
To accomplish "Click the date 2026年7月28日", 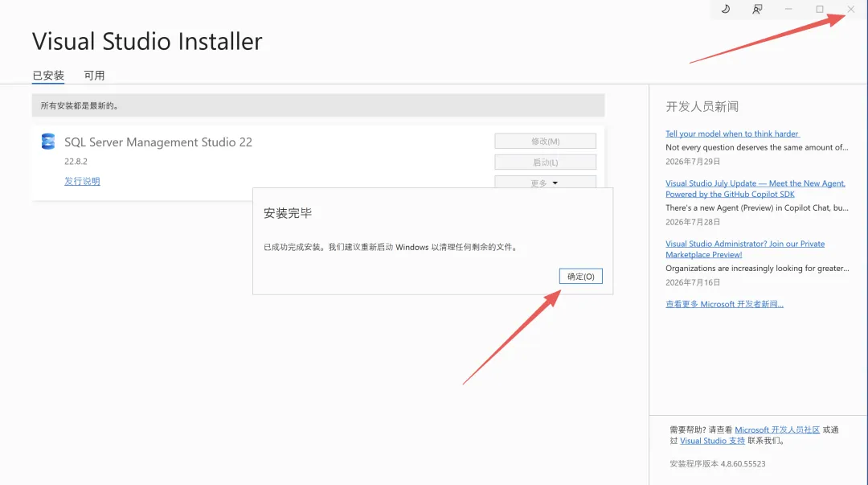I will coord(693,222).
